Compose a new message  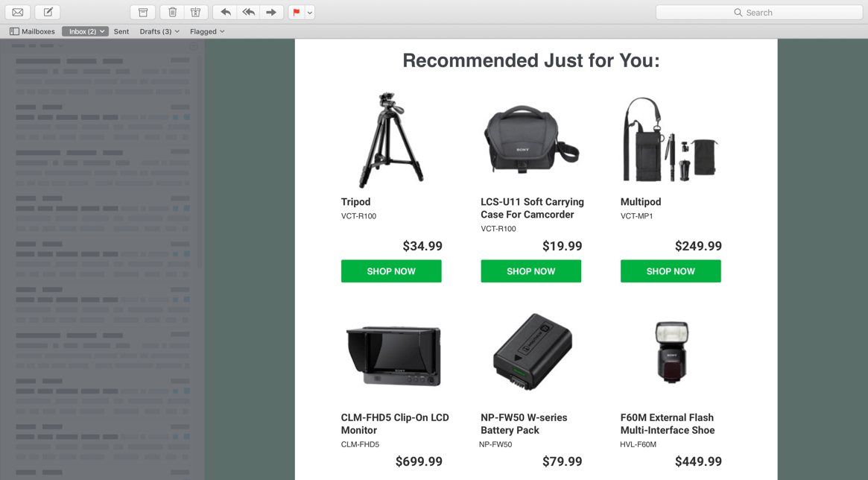[48, 12]
